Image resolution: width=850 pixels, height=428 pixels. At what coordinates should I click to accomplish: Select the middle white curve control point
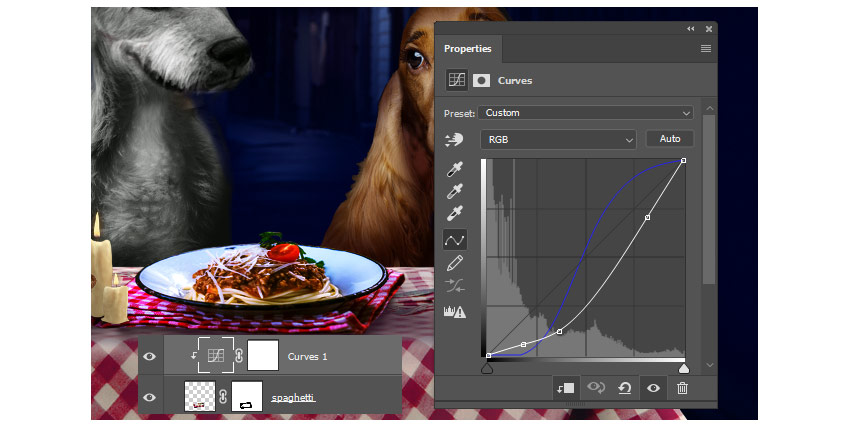pos(559,332)
